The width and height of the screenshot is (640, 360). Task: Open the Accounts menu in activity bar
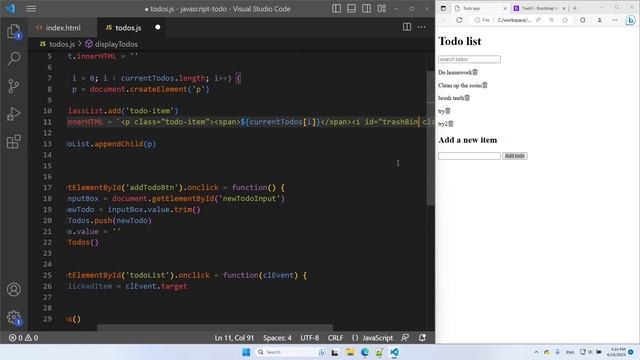13,289
